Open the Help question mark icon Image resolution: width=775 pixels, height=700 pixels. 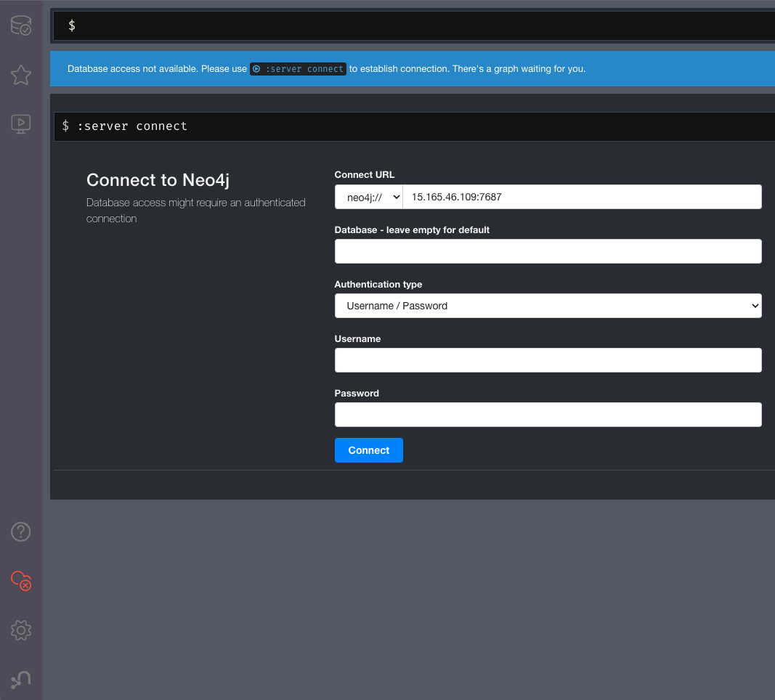(21, 532)
